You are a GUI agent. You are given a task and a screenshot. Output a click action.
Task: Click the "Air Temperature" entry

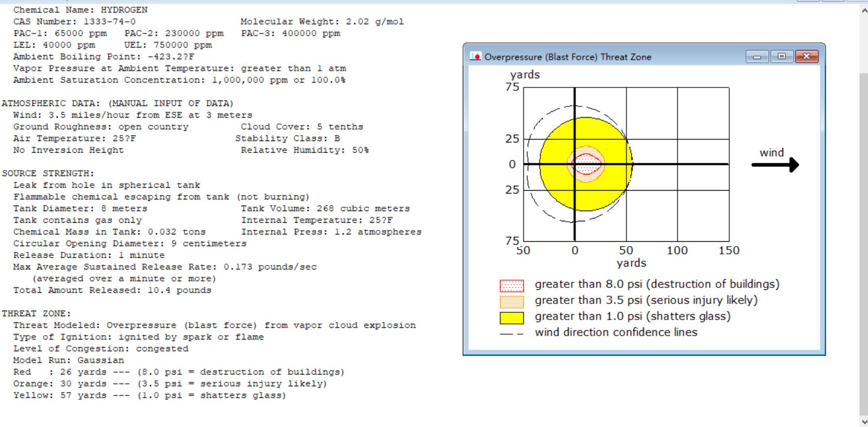74,138
